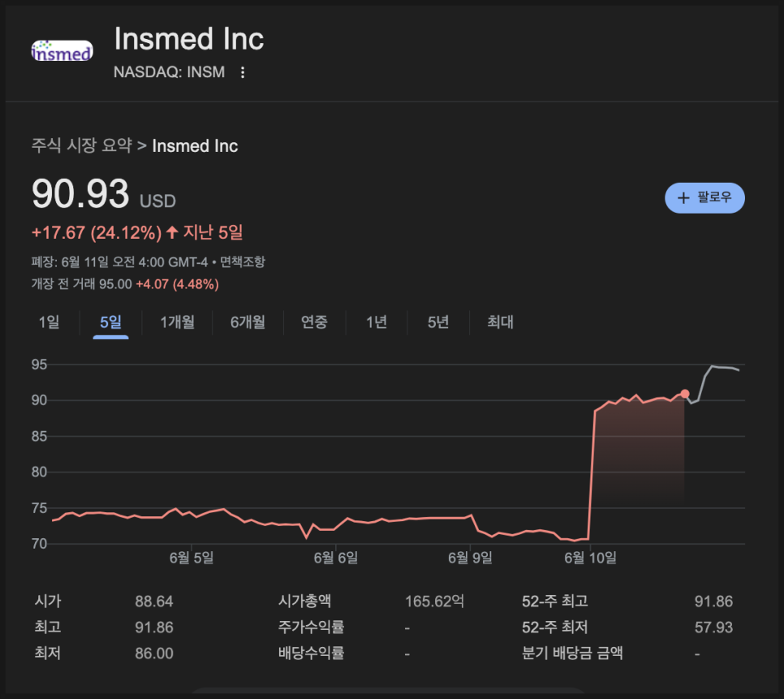Viewport: 784px width, 699px height.
Task: Choose the 1년 range tab
Action: coord(377,322)
